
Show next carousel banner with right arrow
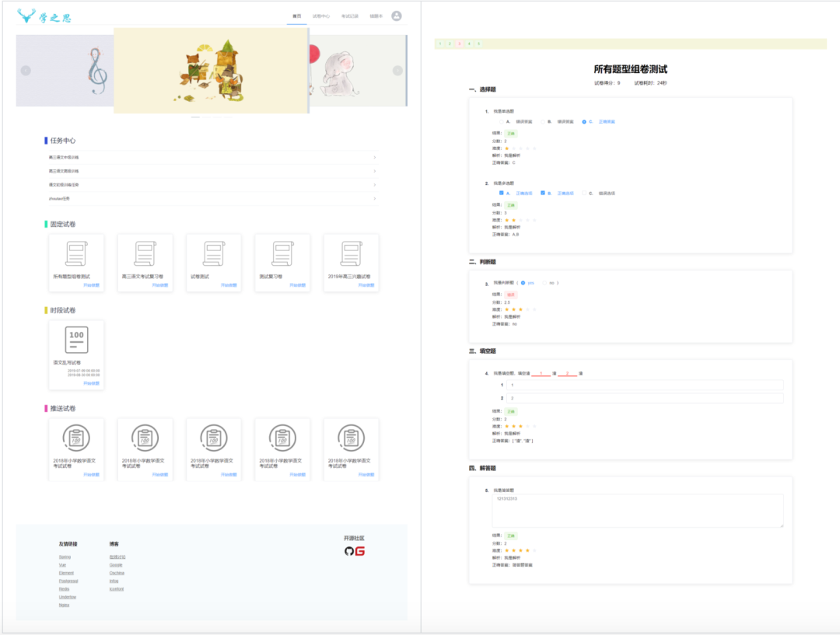coord(397,71)
